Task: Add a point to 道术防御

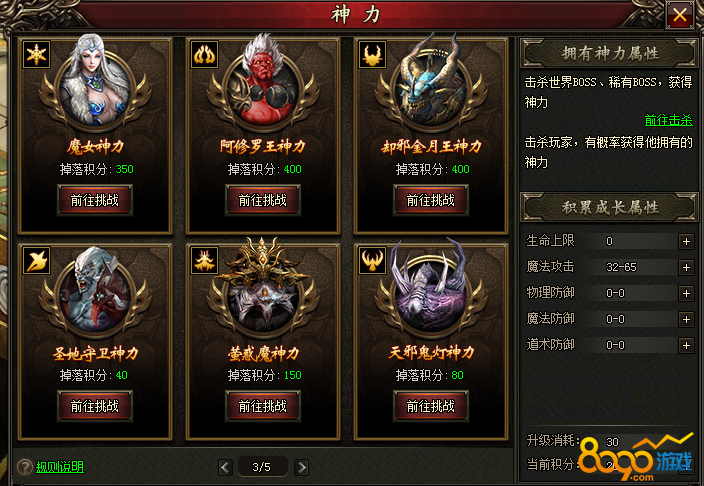Action: [x=686, y=345]
